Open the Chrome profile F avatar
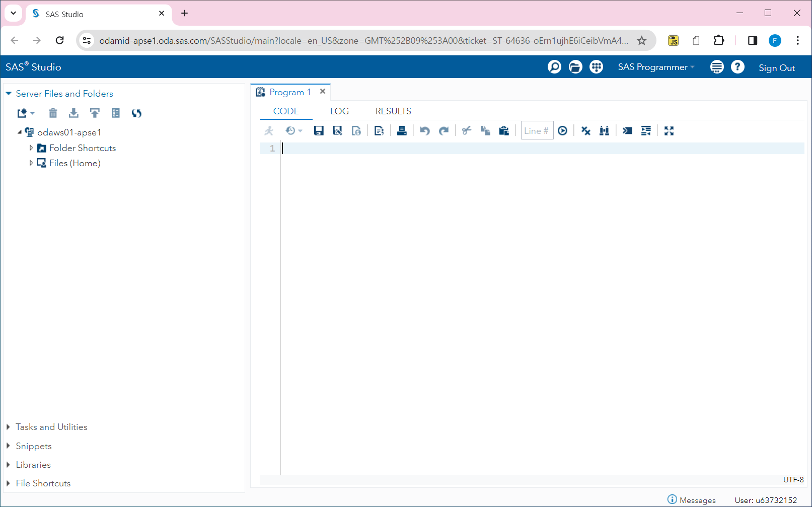 tap(775, 40)
